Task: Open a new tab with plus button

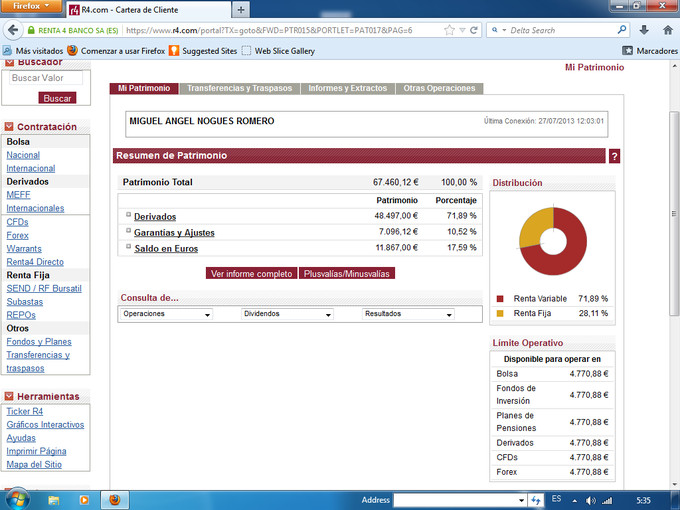Action: (x=242, y=9)
